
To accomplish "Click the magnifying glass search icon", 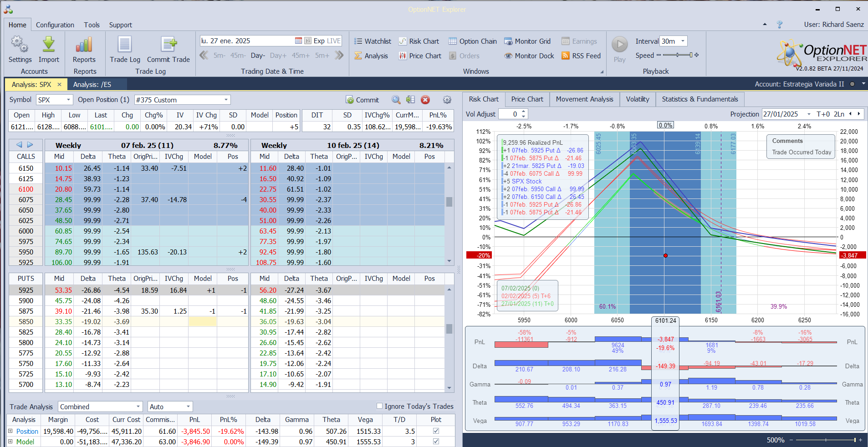I will 396,100.
